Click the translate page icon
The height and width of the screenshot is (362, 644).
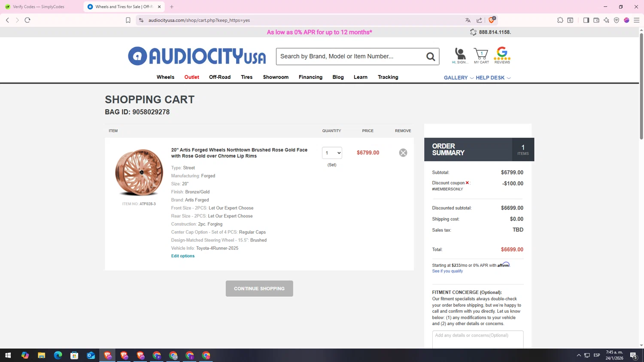tap(468, 20)
